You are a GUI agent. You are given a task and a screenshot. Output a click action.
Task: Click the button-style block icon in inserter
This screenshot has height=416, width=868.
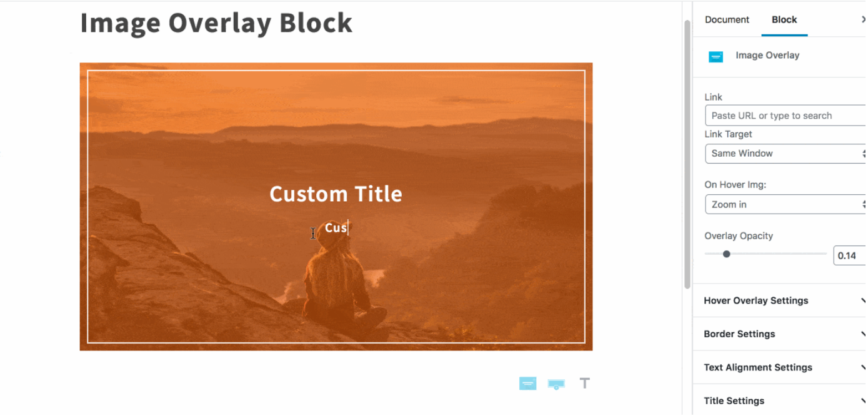click(556, 384)
